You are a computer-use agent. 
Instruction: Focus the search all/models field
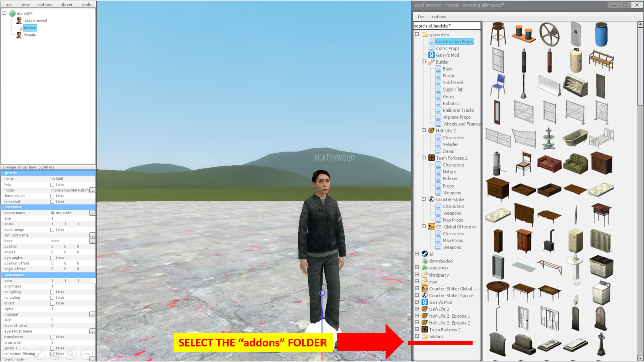tap(447, 26)
